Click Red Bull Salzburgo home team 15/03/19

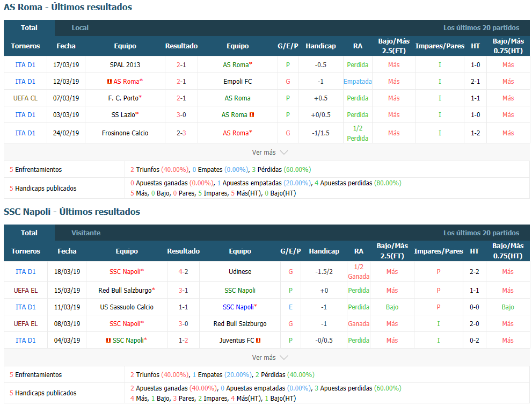coord(125,290)
